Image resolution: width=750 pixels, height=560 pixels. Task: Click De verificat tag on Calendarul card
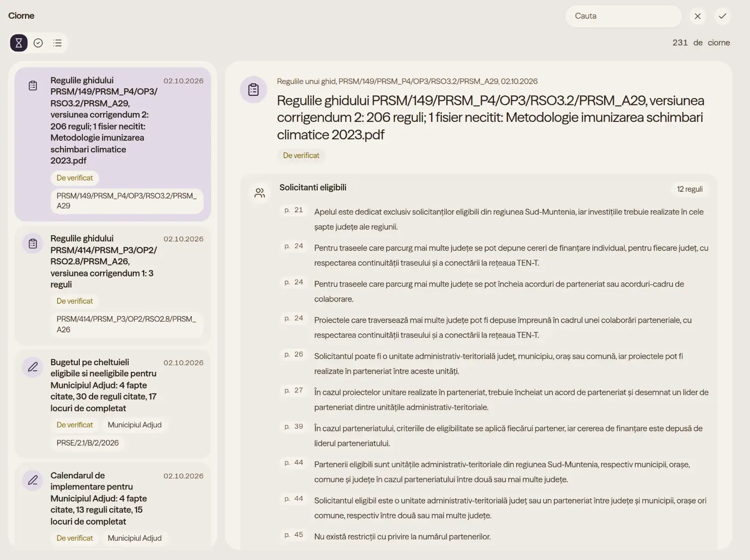[74, 538]
